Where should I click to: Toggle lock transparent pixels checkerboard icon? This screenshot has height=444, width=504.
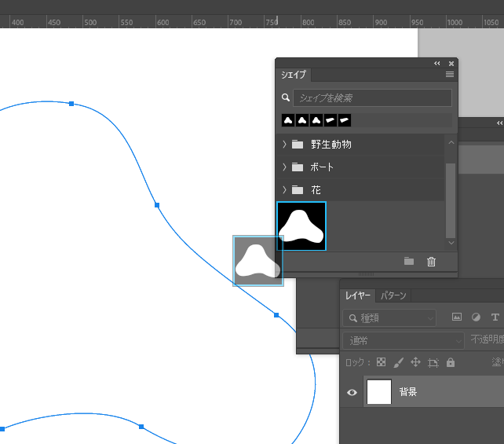coord(382,363)
